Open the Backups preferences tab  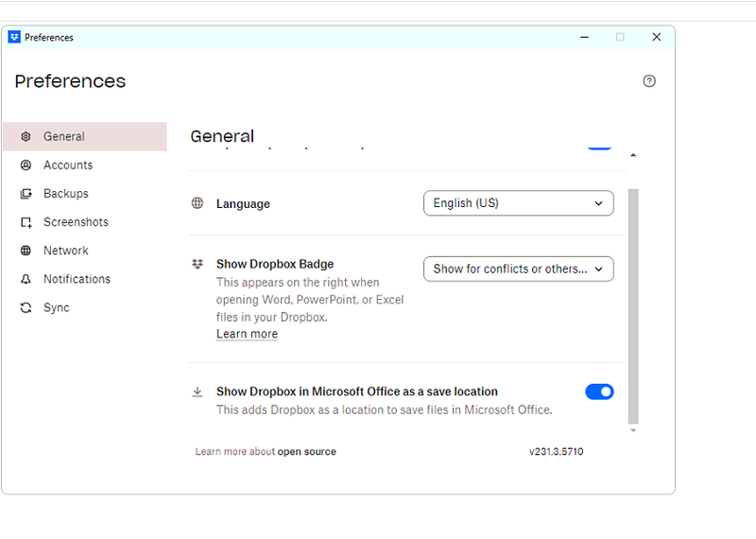point(66,194)
